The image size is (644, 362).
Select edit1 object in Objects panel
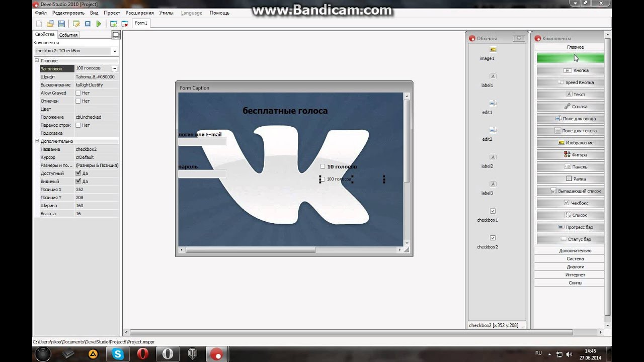coord(488,108)
